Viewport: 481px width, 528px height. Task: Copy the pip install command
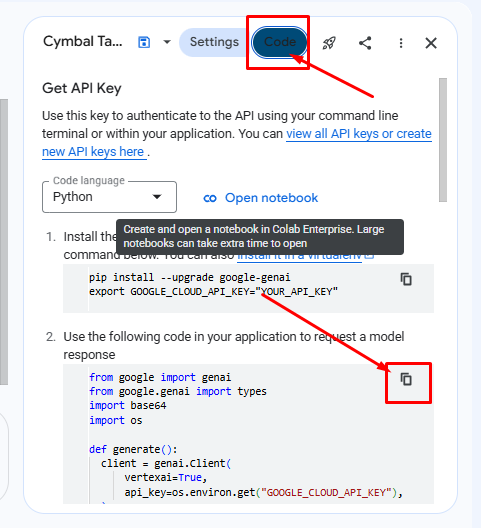coord(406,279)
